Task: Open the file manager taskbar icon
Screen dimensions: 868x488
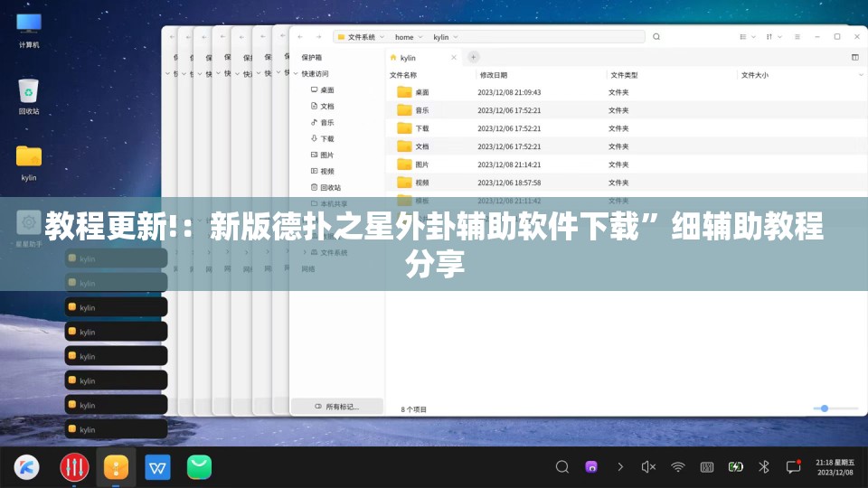Action: (x=116, y=467)
